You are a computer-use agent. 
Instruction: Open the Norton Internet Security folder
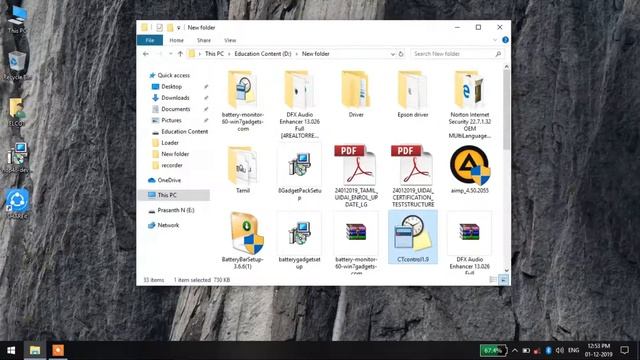(469, 104)
